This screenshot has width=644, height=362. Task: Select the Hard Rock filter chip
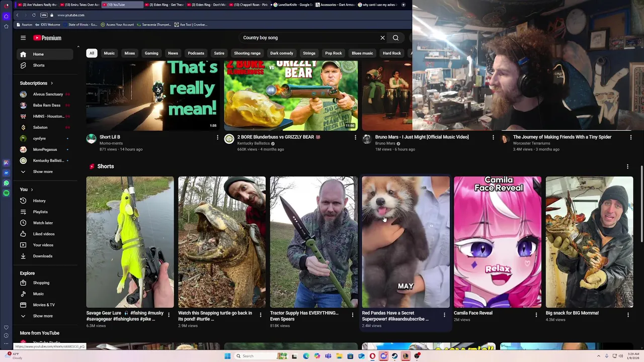tap(391, 53)
